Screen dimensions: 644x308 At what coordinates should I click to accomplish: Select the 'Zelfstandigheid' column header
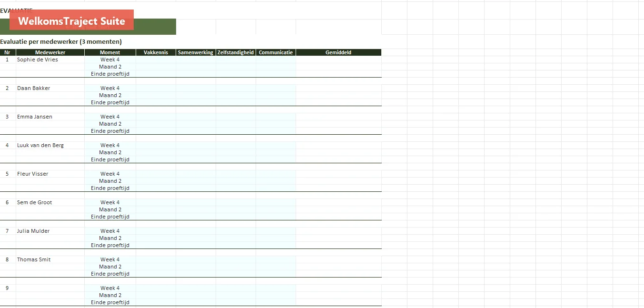tap(236, 52)
